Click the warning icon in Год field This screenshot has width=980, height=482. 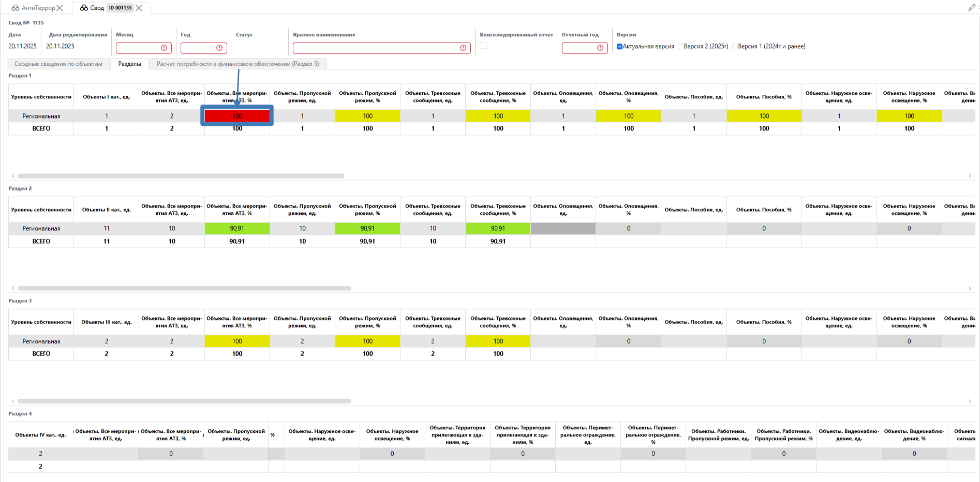point(219,48)
